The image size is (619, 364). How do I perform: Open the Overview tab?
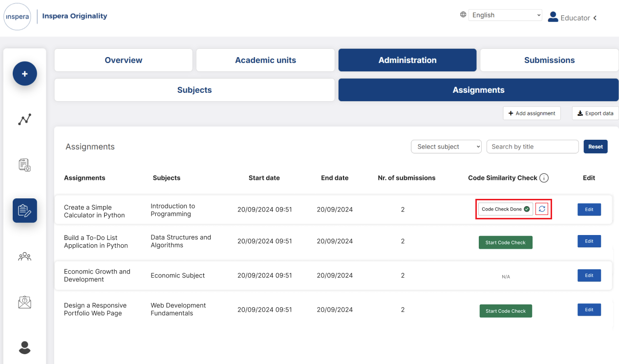click(124, 60)
